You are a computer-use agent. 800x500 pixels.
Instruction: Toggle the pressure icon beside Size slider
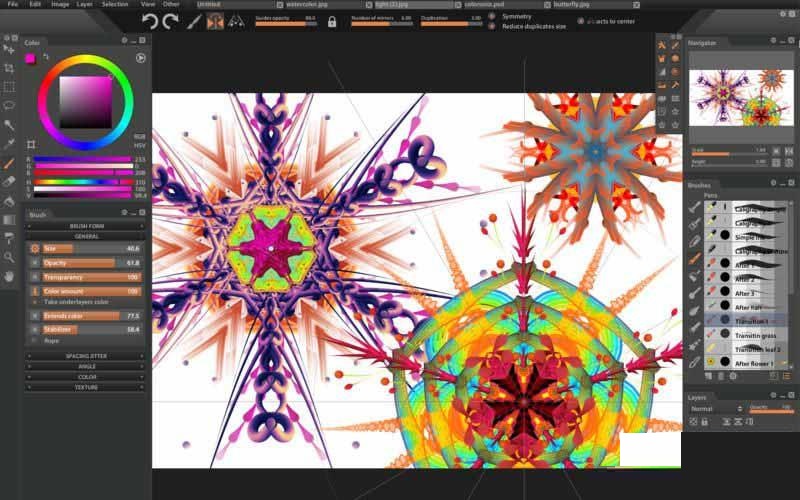point(35,248)
